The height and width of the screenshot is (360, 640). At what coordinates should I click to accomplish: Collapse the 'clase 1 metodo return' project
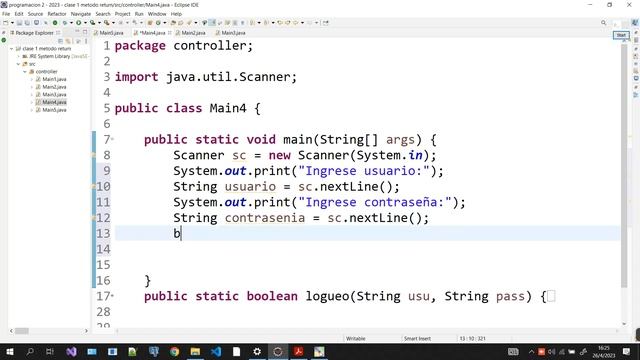[x=11, y=49]
